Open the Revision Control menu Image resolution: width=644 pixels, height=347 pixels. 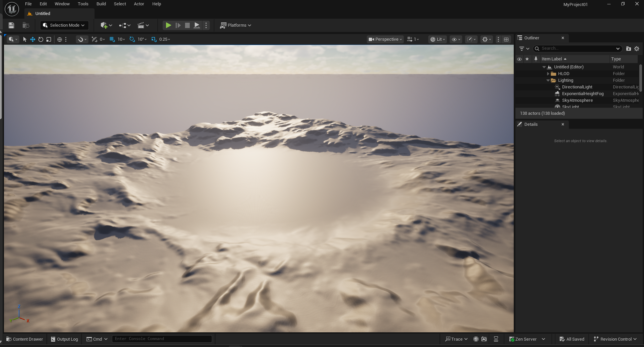(x=615, y=339)
